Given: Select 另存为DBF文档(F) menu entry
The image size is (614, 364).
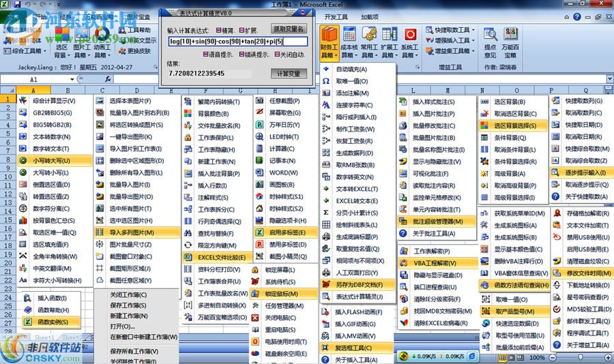Looking at the screenshot, I should tap(357, 284).
